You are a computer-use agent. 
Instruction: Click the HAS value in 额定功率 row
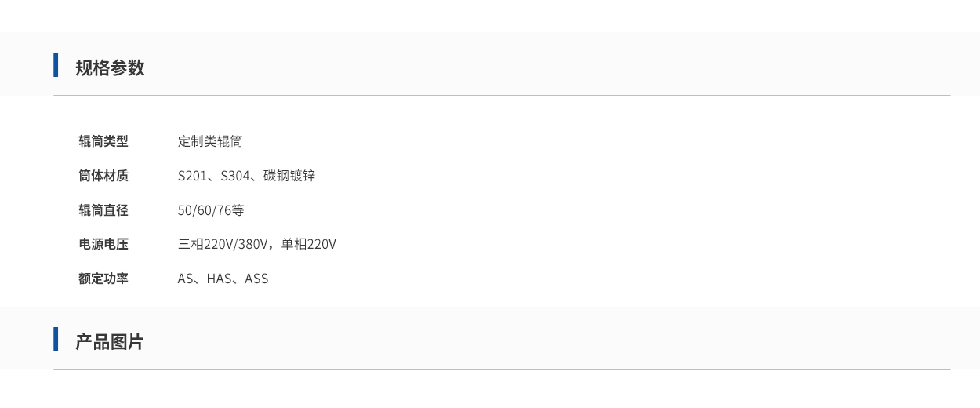pyautogui.click(x=219, y=279)
